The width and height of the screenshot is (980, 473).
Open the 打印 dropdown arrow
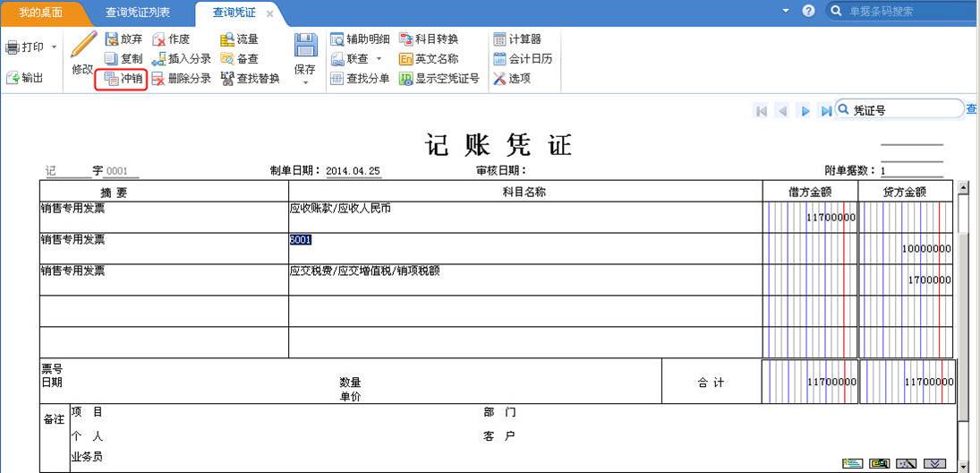pyautogui.click(x=54, y=47)
